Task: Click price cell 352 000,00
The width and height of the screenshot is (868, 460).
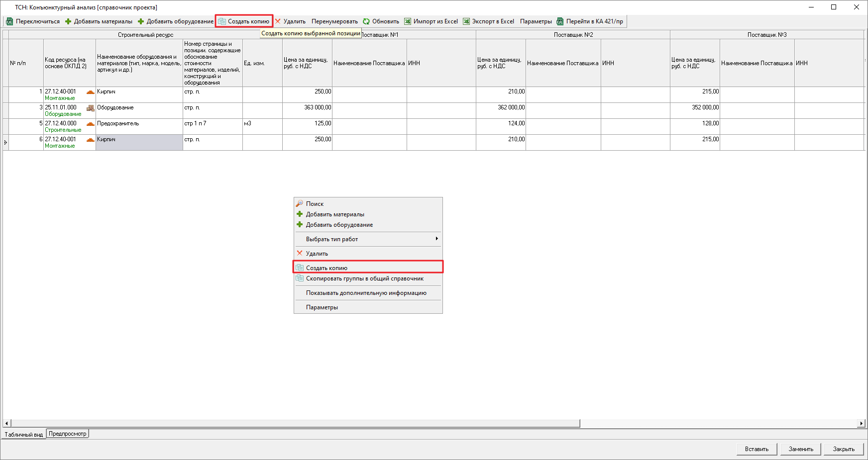Action: (x=695, y=110)
